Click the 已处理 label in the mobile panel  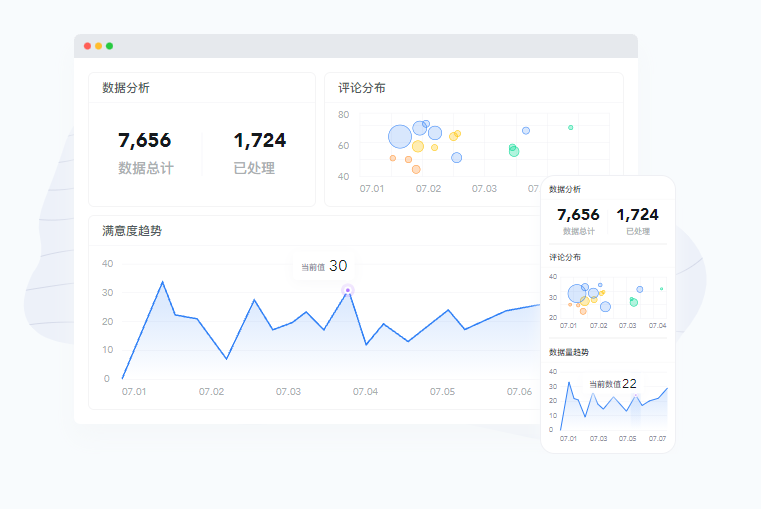pyautogui.click(x=638, y=231)
